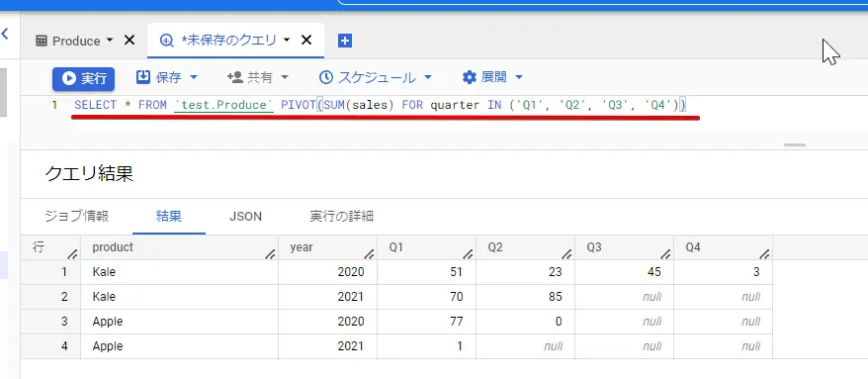Collapse the left panel with chevron
Image resolution: width=868 pixels, height=379 pixels.
4,35
